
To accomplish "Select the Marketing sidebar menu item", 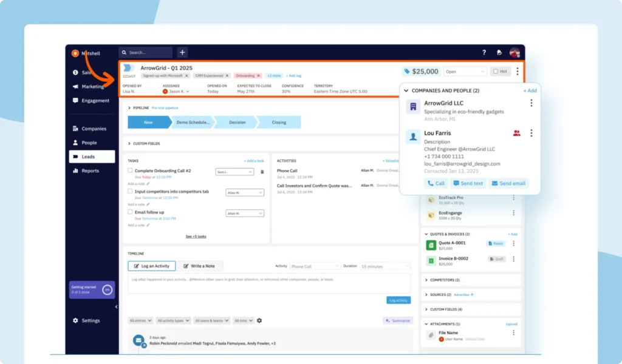I will click(x=92, y=86).
